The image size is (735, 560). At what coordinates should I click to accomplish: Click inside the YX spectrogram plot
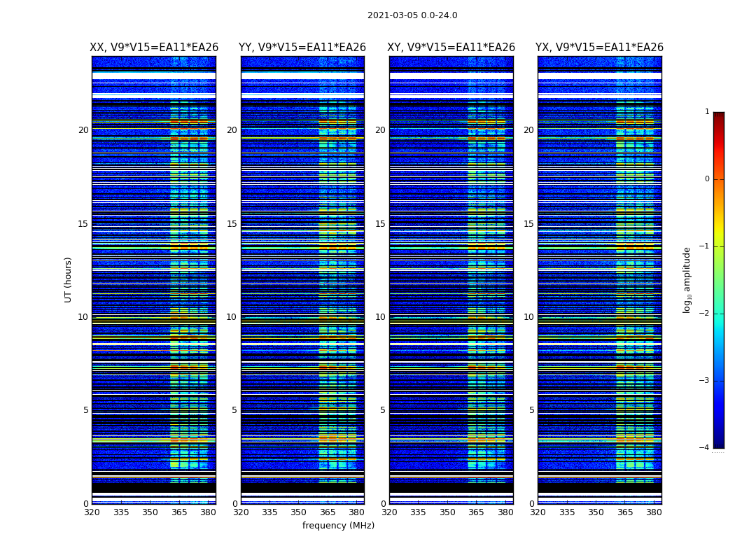(x=599, y=280)
